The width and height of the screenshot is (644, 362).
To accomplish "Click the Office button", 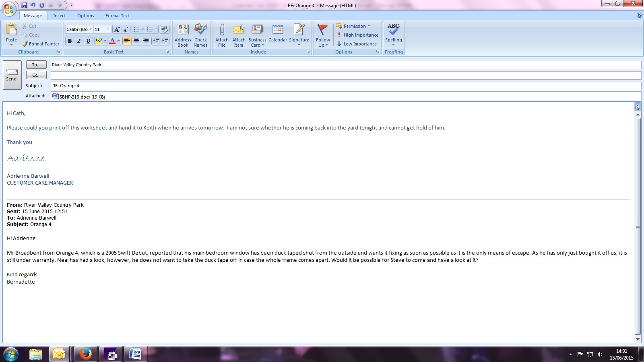I will point(9,8).
